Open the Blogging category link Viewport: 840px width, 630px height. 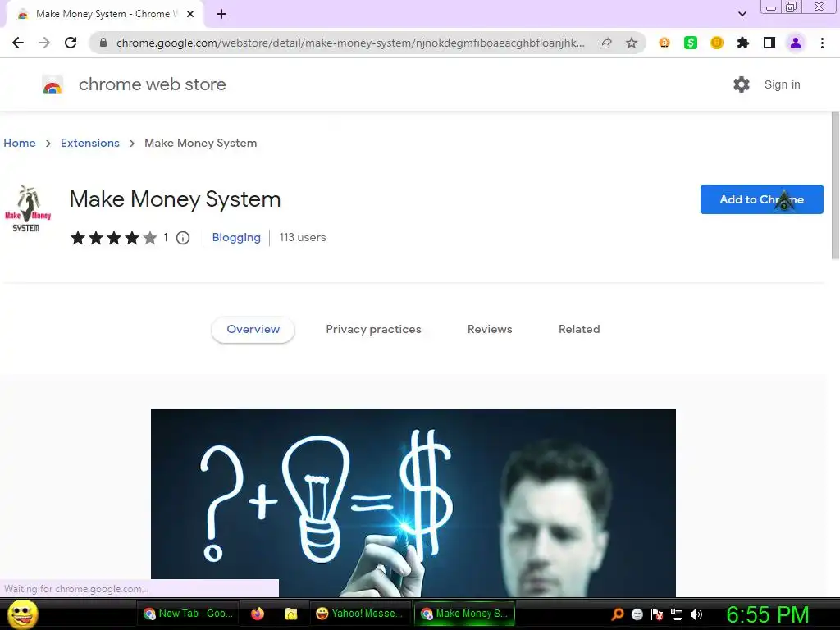pos(236,237)
